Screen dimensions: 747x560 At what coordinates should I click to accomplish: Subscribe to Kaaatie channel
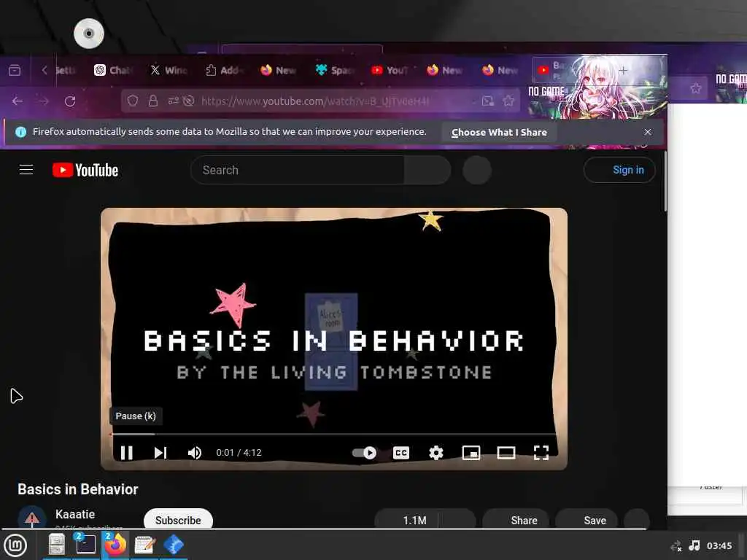(x=178, y=520)
